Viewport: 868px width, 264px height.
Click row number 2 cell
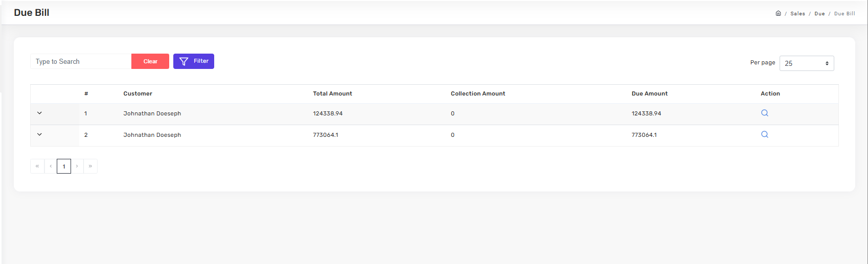[86, 135]
